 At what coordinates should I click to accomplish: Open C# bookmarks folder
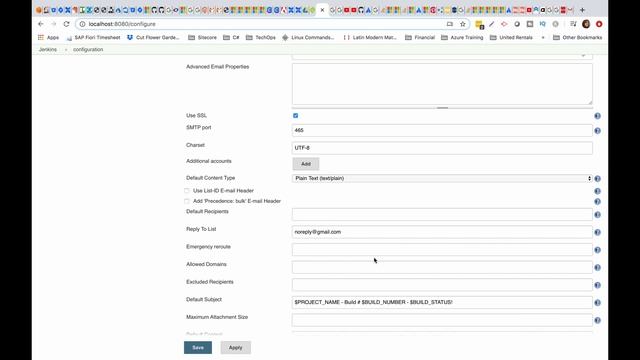point(231,37)
